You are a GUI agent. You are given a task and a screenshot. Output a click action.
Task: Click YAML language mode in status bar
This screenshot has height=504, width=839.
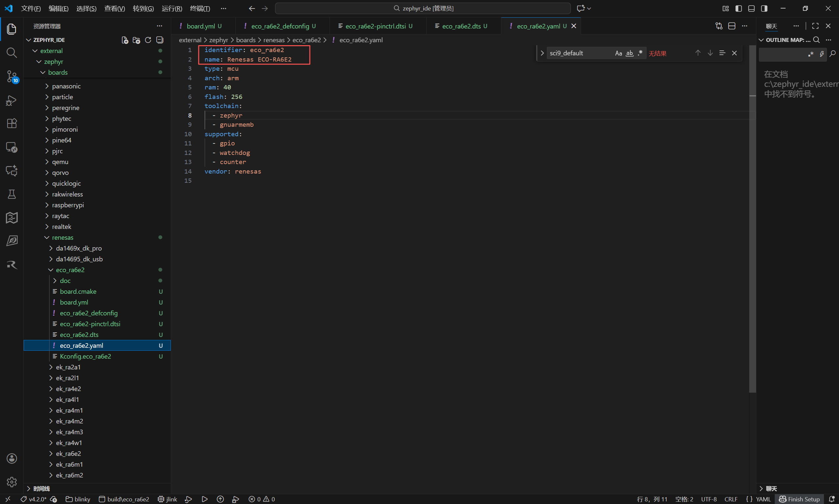click(x=763, y=499)
